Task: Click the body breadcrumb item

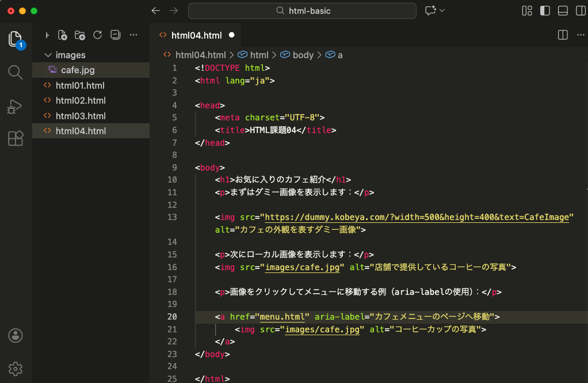Action: pyautogui.click(x=303, y=55)
